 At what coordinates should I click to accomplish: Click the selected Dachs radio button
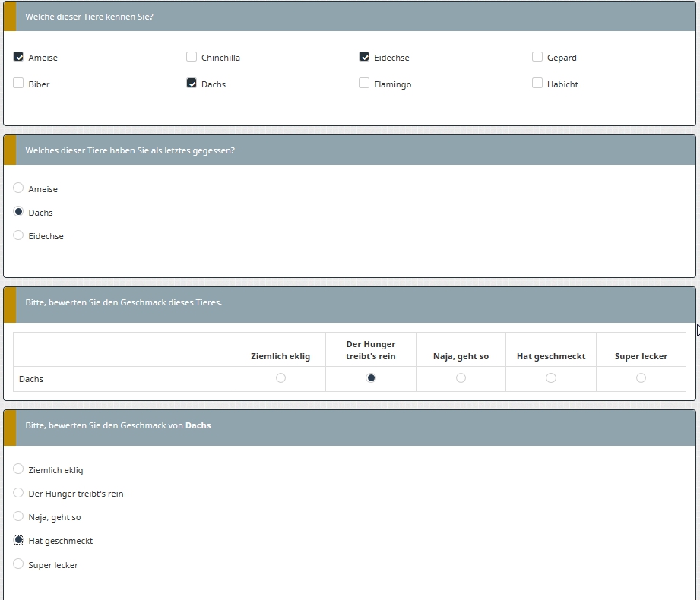click(19, 212)
